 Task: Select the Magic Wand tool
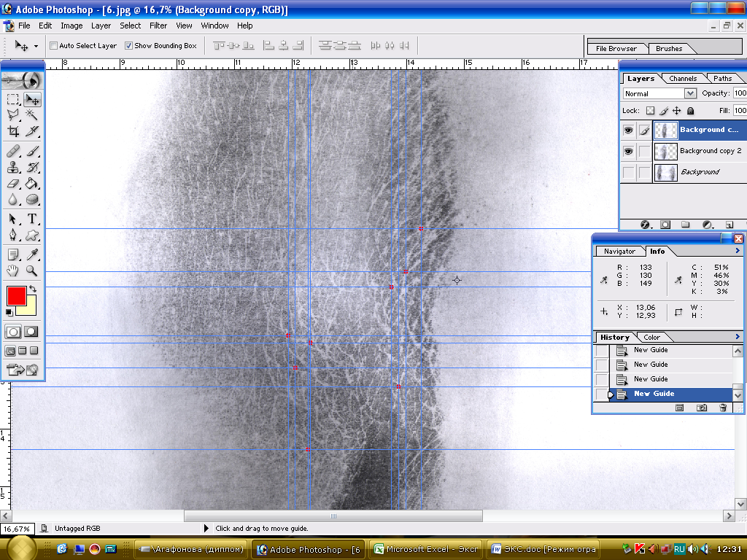point(32,115)
